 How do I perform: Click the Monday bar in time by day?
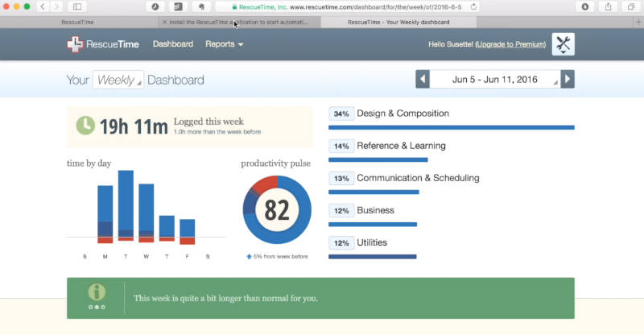click(105, 214)
